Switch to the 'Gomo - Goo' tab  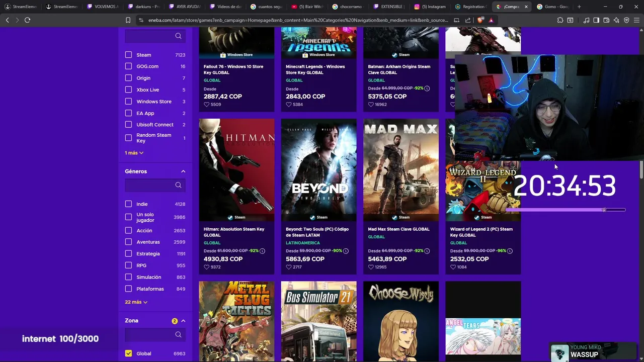point(553,7)
